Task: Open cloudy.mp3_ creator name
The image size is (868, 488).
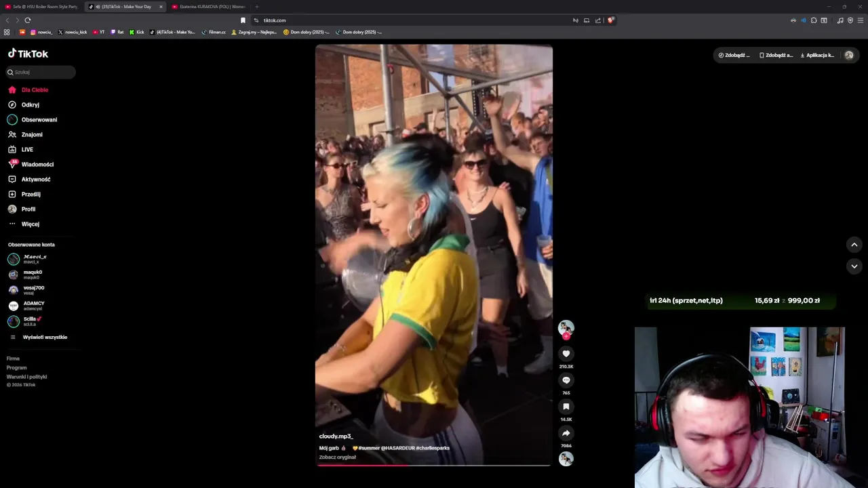Action: click(336, 436)
